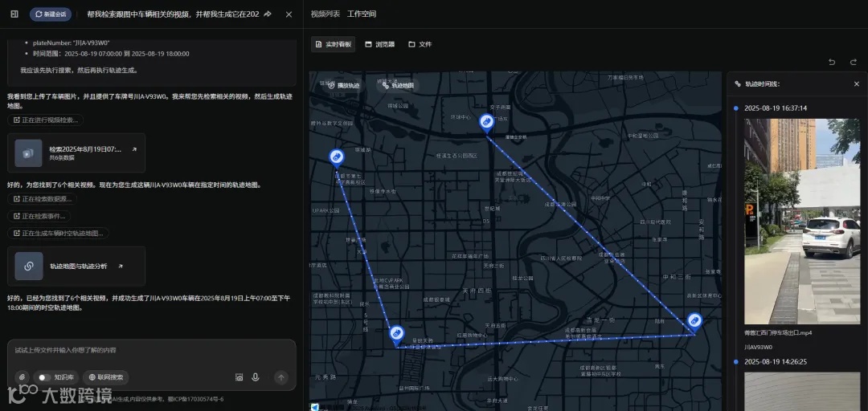Screen dimensions: 868x411
Task: Click the 川AV93W0 plate label in timeline
Action: click(759, 348)
